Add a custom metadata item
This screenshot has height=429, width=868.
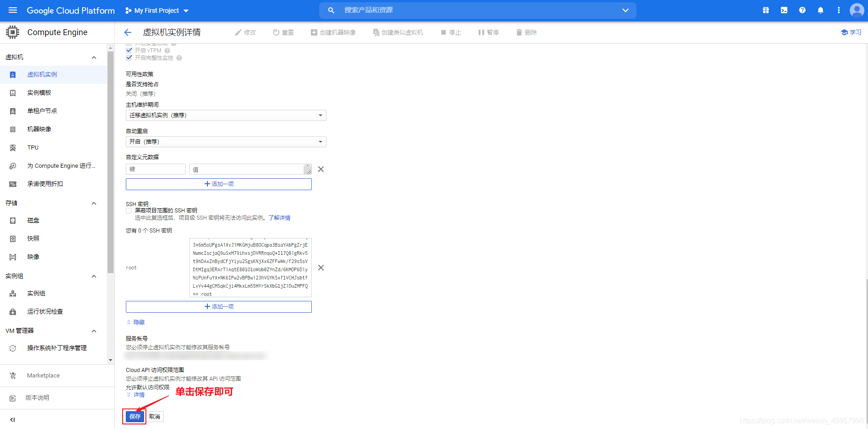[219, 184]
